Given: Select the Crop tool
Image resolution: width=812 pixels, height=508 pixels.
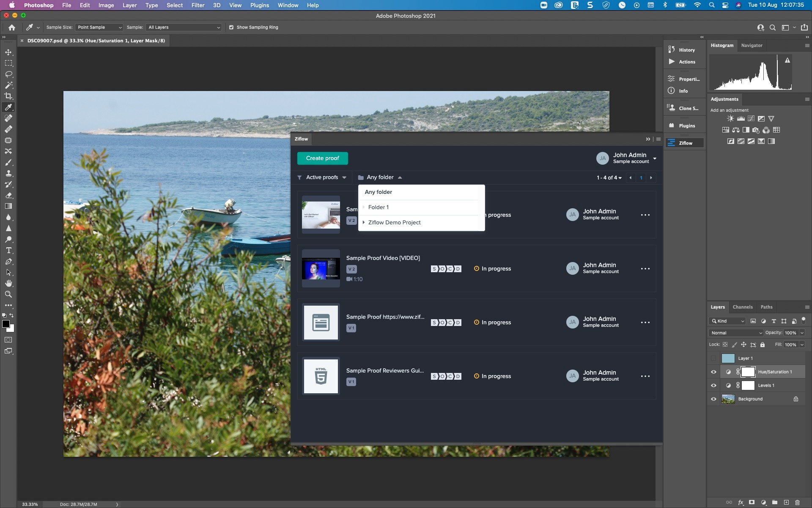Looking at the screenshot, I should click(8, 96).
